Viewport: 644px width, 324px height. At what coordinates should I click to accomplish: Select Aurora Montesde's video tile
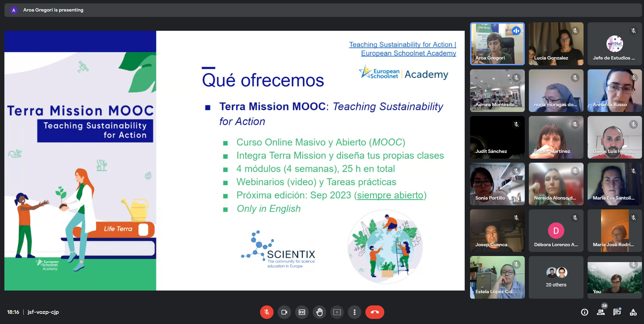497,91
